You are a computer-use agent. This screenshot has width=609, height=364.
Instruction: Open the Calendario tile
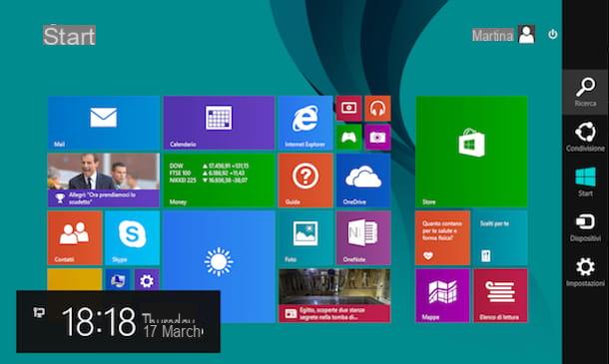coord(219,123)
